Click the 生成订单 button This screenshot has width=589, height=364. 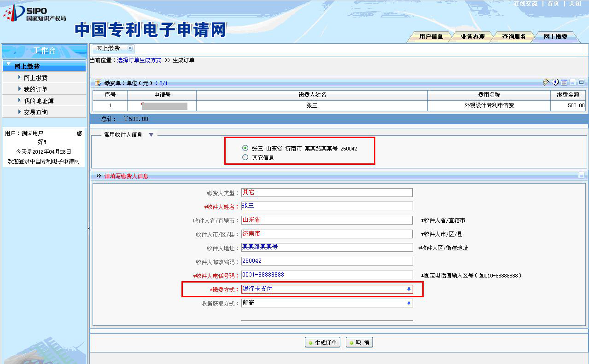(322, 343)
